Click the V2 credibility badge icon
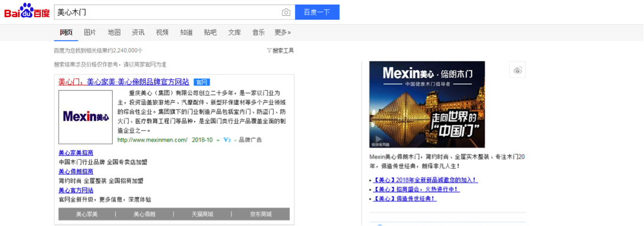This screenshot has width=644, height=226. [227, 140]
